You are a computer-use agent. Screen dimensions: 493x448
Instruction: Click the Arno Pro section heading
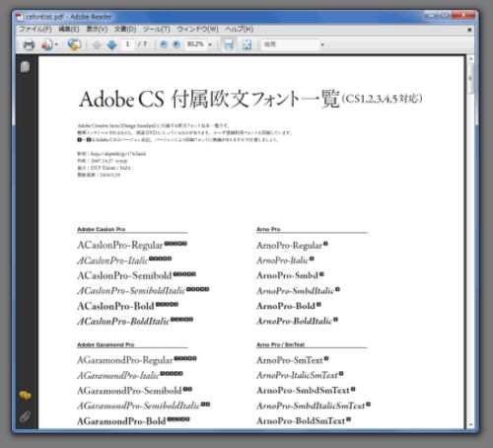268,229
